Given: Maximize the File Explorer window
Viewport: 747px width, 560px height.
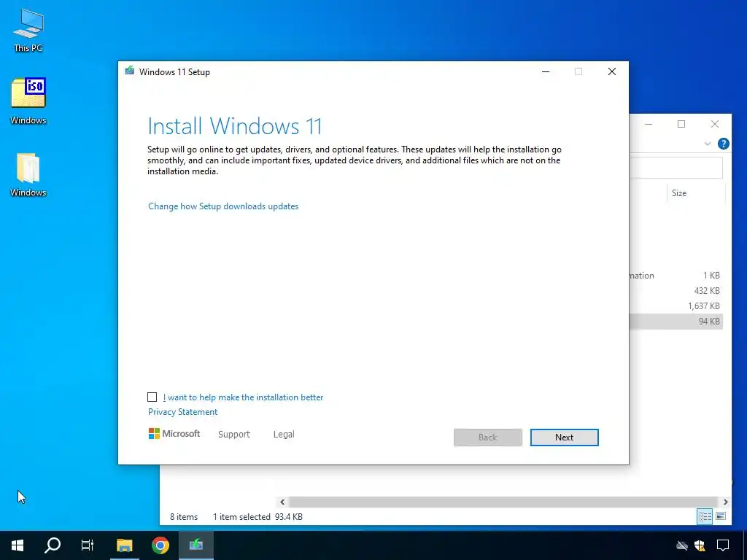Looking at the screenshot, I should click(681, 124).
